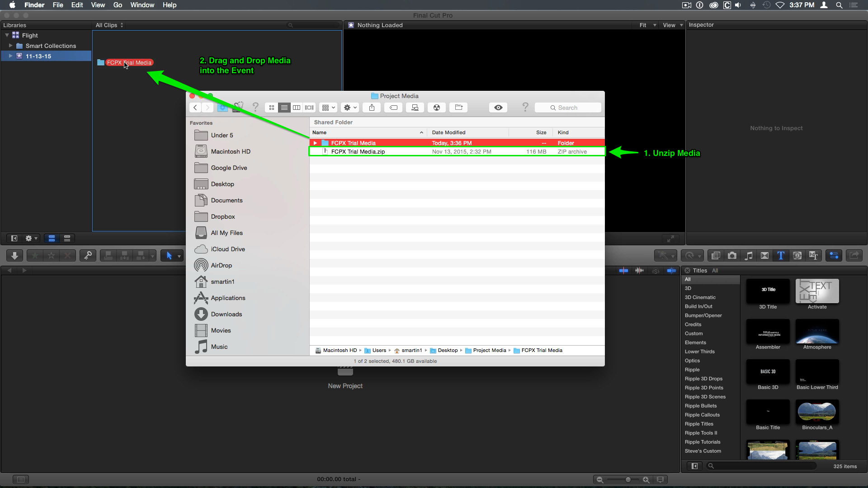This screenshot has width=868, height=488.
Task: Click Finder Edit Tags button
Action: click(x=393, y=108)
